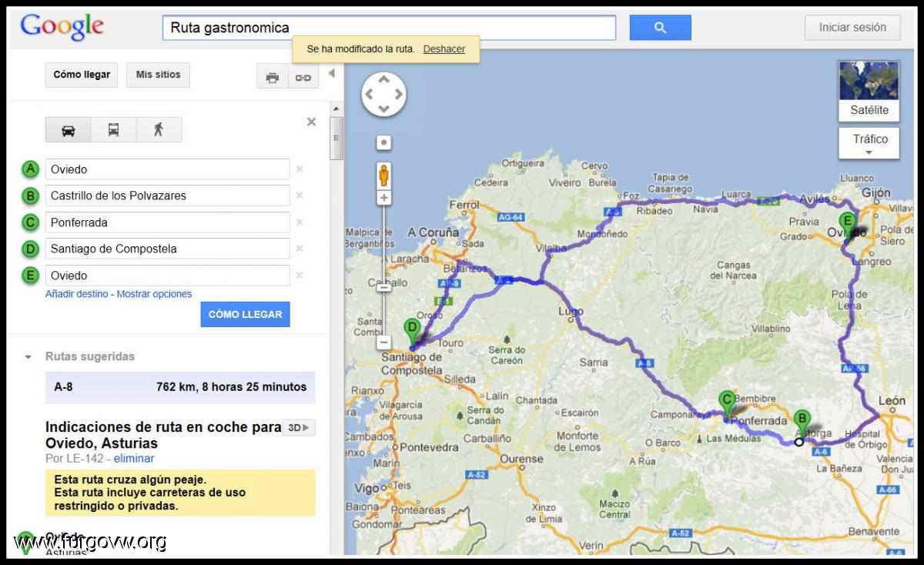Click Castrillo de los Polvazares input
Screen dimensions: 924x565
167,196
